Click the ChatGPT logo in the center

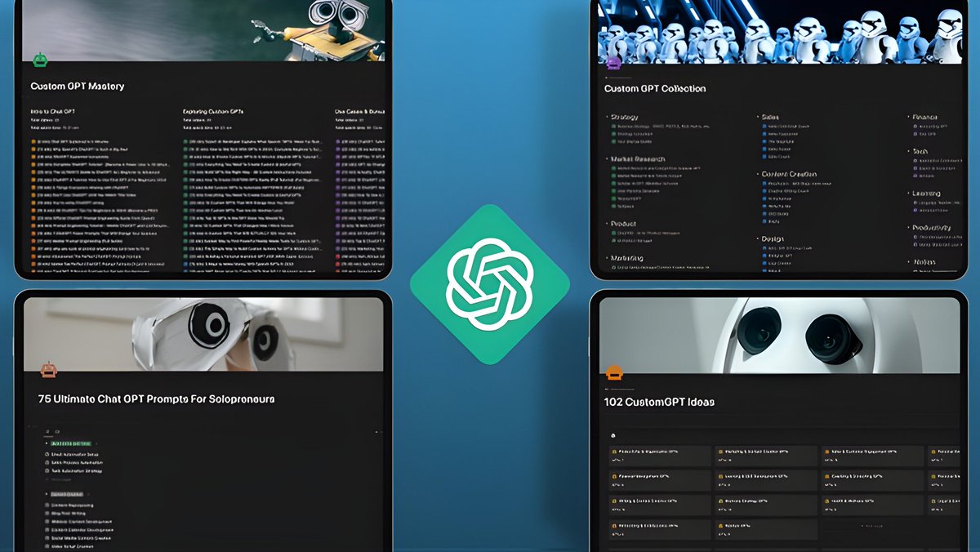[x=490, y=284]
